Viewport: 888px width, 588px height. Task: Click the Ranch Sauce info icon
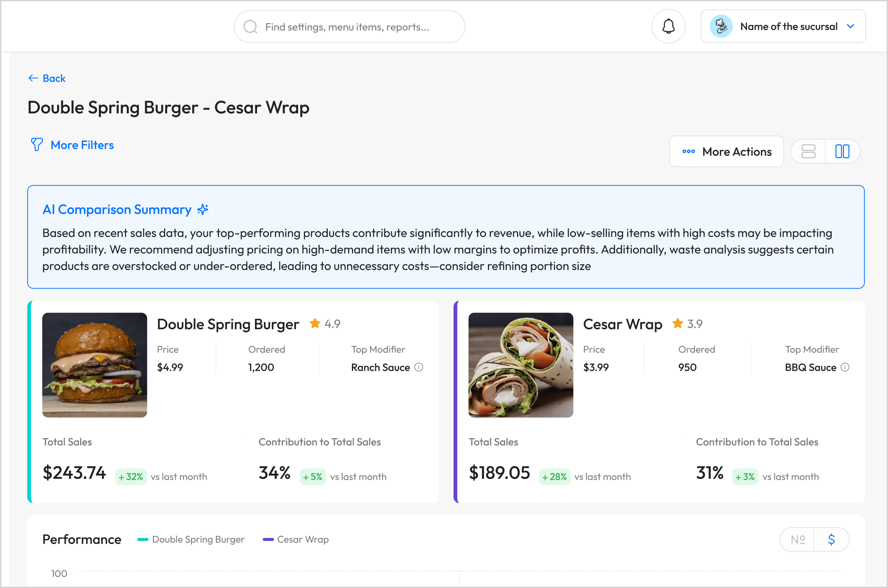[x=419, y=367]
